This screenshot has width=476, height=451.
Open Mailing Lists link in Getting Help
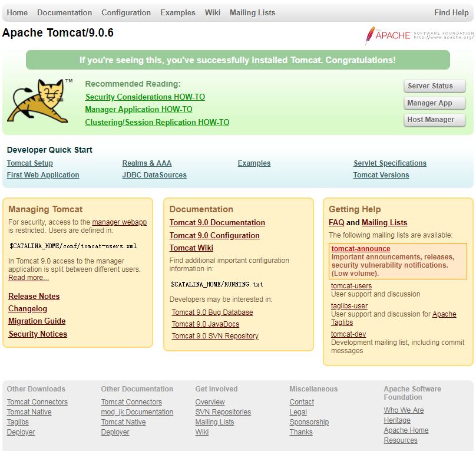(x=385, y=223)
